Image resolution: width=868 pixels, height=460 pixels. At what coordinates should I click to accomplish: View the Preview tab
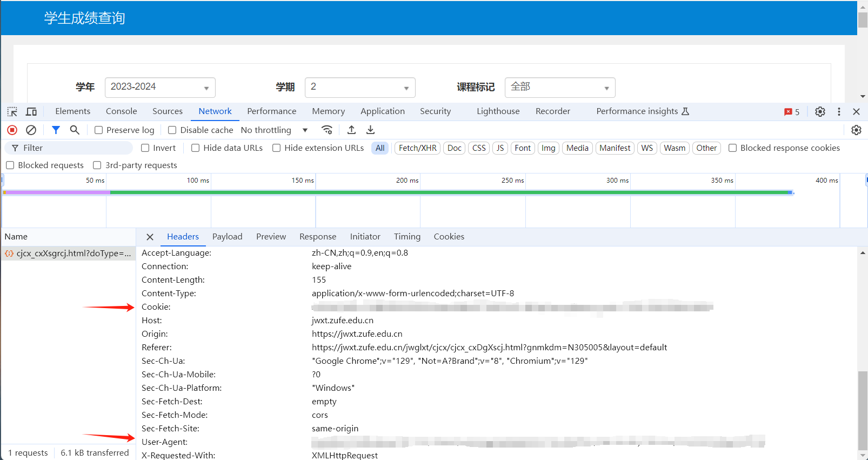[x=271, y=237]
